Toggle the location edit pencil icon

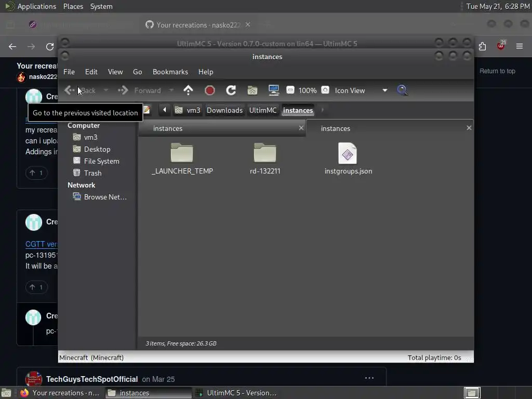coord(147,110)
